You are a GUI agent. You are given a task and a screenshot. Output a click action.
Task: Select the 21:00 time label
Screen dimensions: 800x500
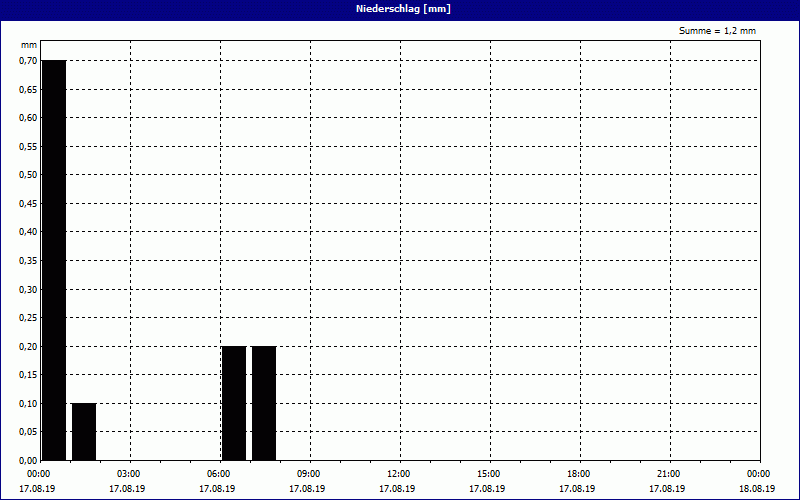click(x=669, y=474)
